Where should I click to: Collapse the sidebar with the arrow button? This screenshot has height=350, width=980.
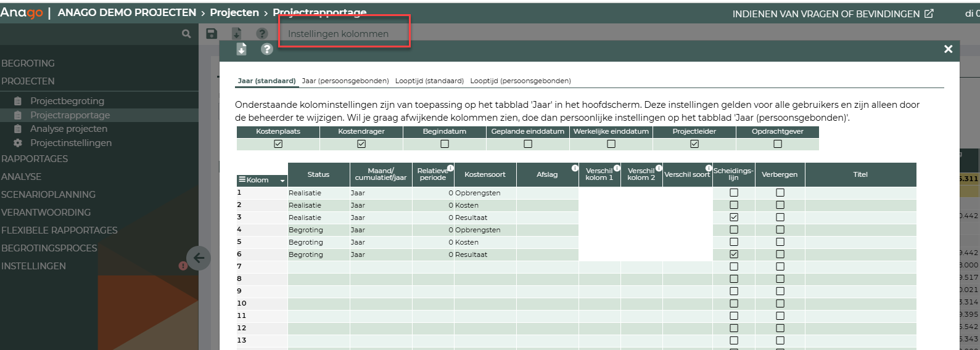199,258
